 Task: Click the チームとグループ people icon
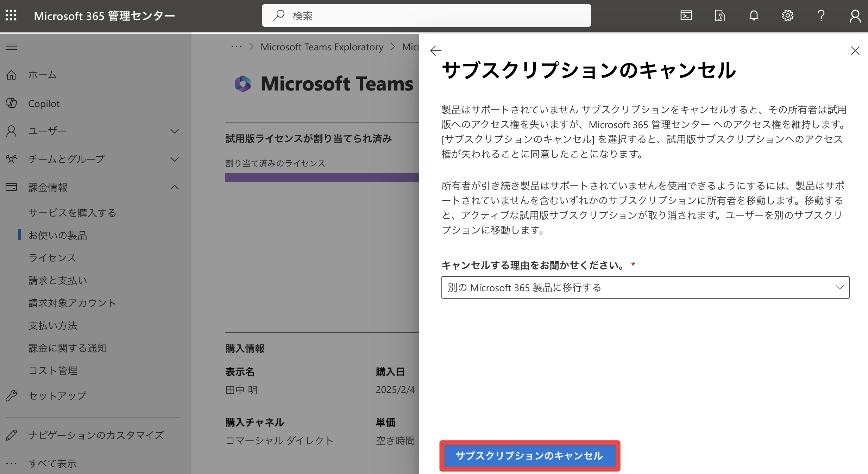click(11, 159)
